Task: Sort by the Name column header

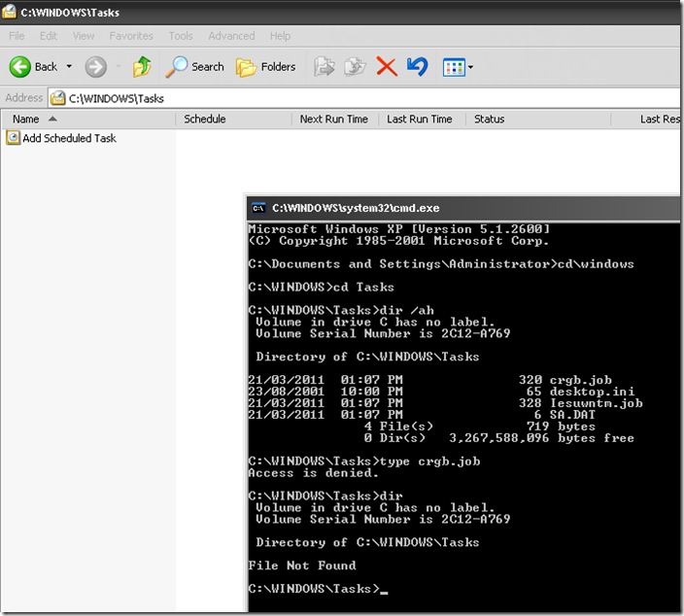Action: 87,120
